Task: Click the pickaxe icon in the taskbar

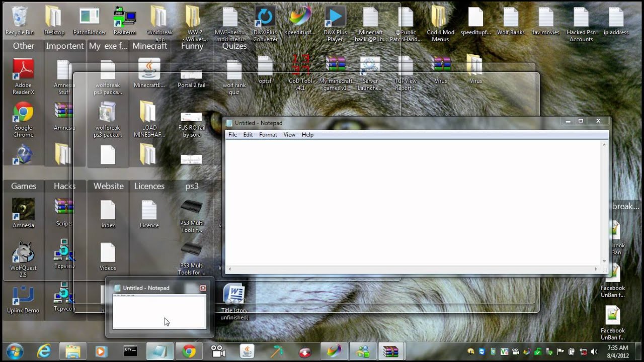Action: click(276, 351)
